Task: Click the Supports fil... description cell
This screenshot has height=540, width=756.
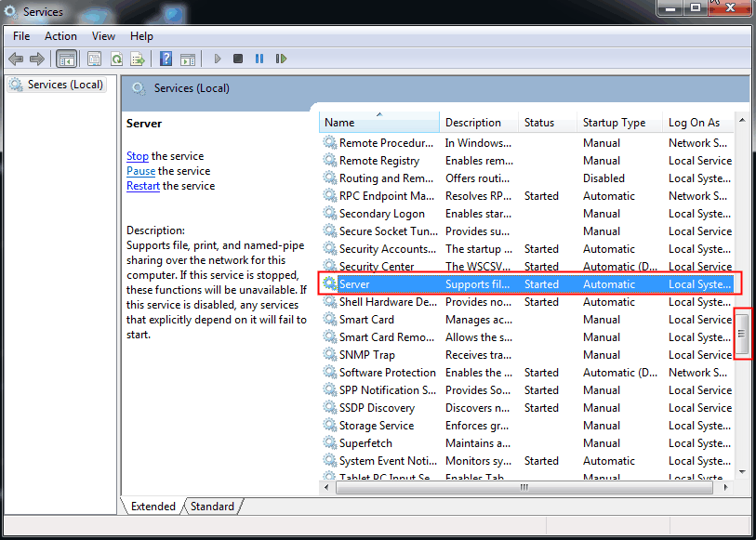Action: (477, 284)
